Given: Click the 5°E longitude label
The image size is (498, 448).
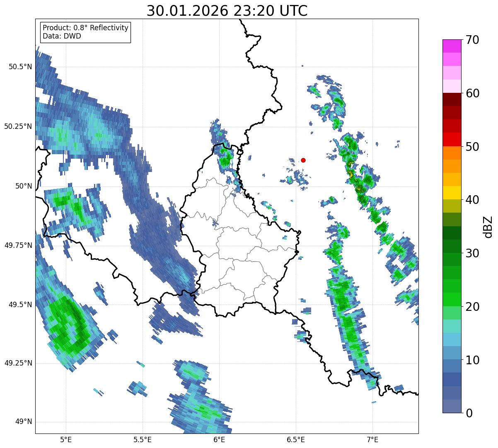Looking at the screenshot, I should tap(66, 440).
